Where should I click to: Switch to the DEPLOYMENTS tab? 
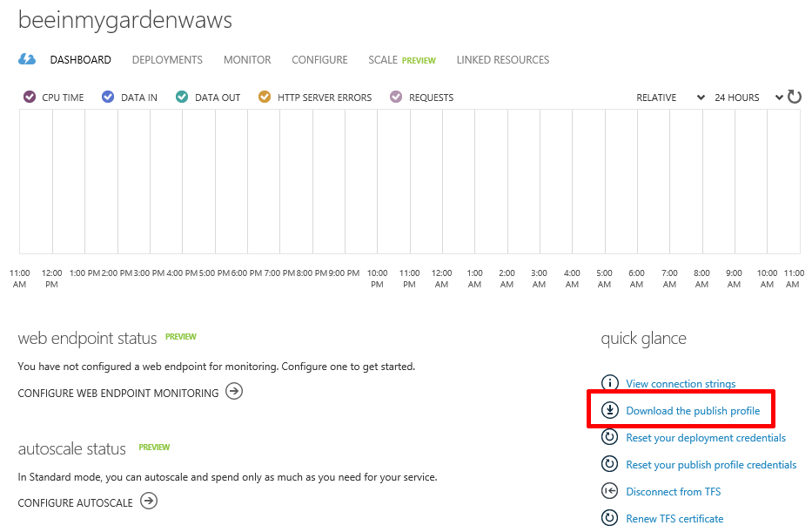click(x=167, y=59)
